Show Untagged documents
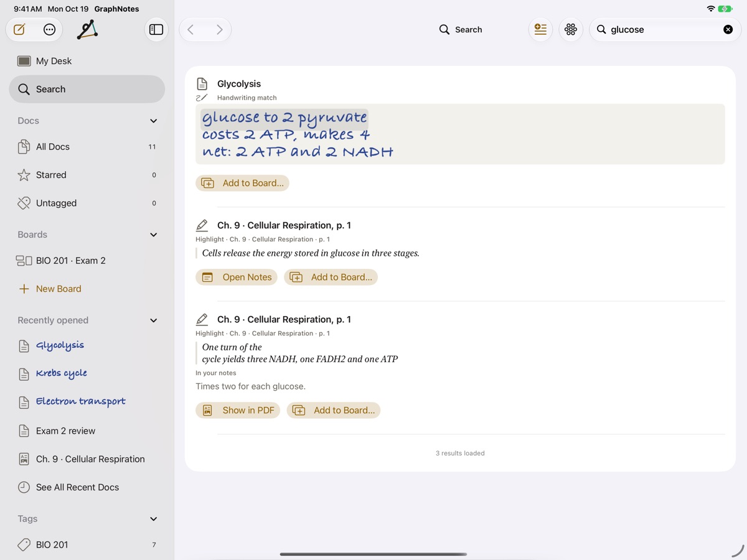 87,203
